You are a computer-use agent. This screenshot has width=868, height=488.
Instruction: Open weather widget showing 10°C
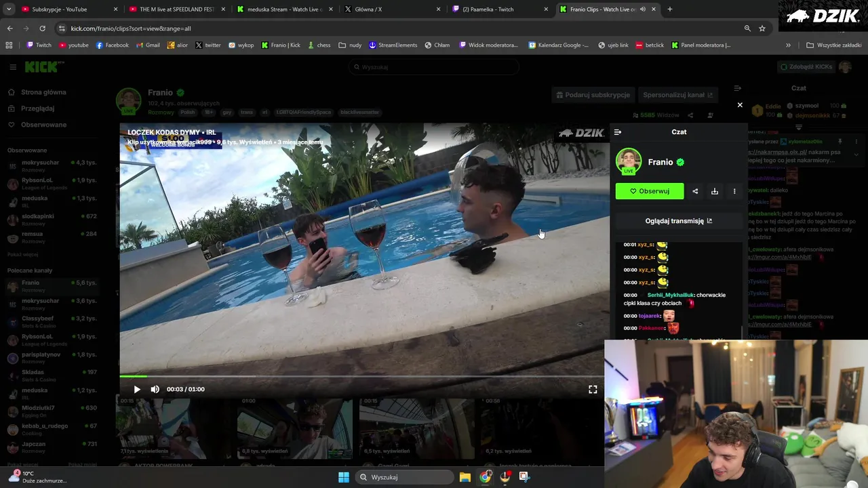click(38, 477)
